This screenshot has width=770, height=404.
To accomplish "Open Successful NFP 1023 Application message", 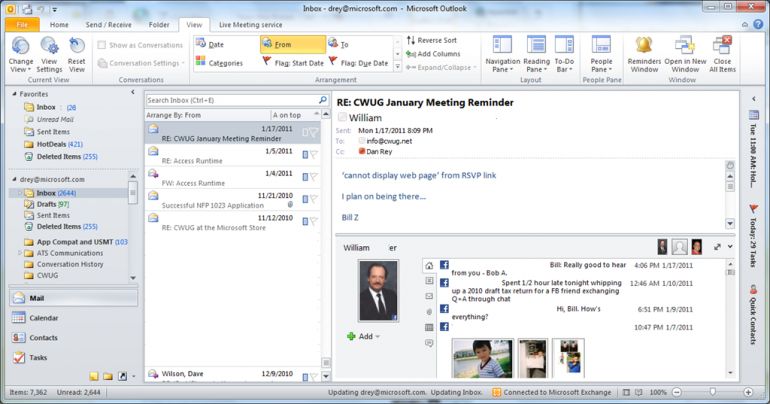I will [233, 200].
